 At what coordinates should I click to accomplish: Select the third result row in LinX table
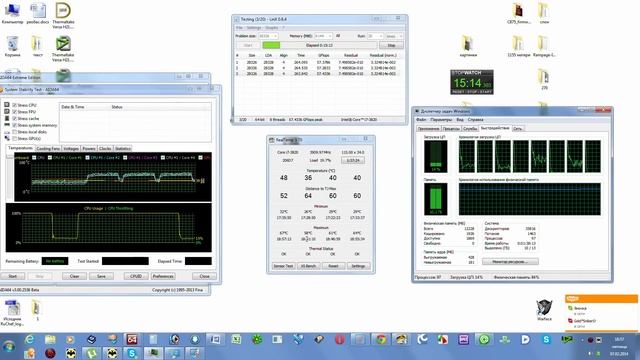pyautogui.click(x=316, y=74)
